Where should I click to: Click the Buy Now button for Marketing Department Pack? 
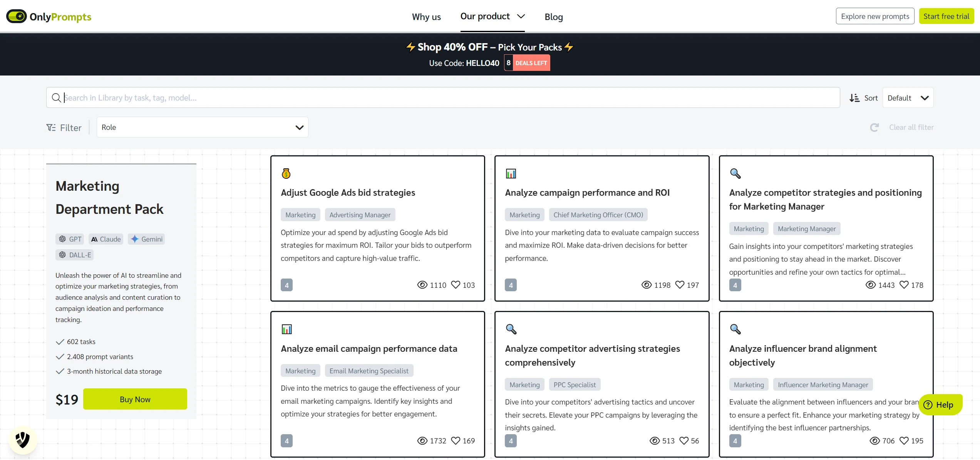tap(134, 400)
